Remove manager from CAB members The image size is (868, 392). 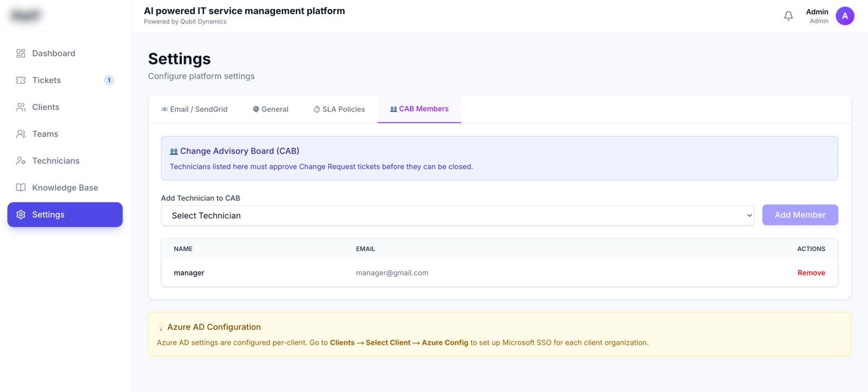pos(811,273)
